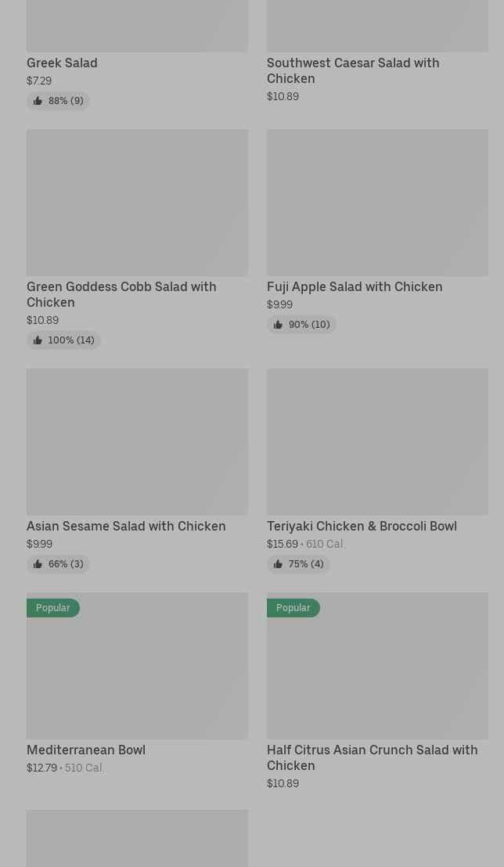
Task: Open the Greek Salad item
Action: click(62, 63)
